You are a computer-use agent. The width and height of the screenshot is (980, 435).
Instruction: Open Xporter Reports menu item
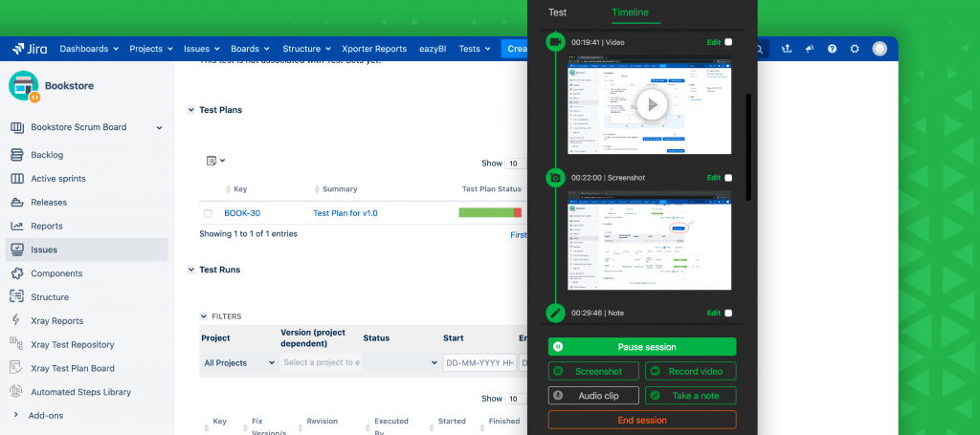pos(374,49)
